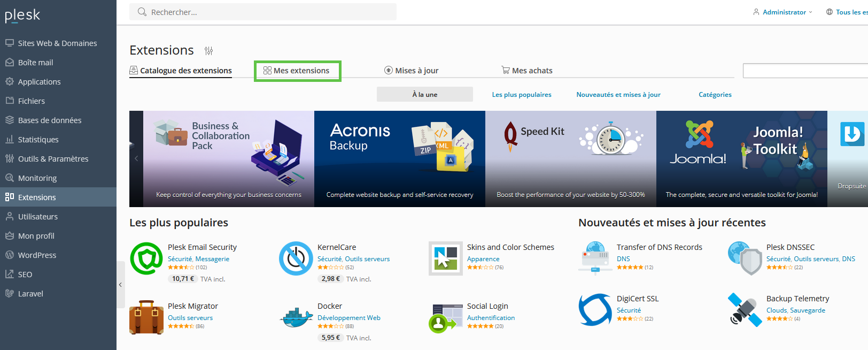The width and height of the screenshot is (868, 350).
Task: Click the Plesk logo
Action: point(22,16)
